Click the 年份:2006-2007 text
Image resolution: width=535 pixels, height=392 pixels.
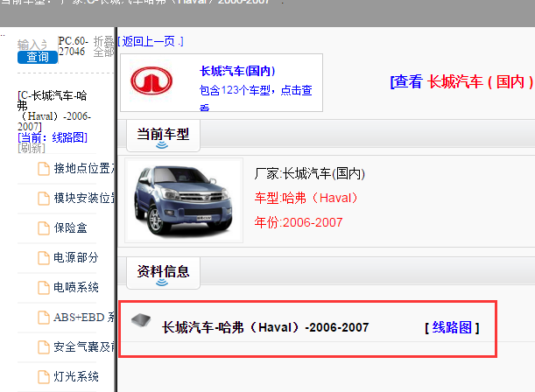[x=299, y=222]
